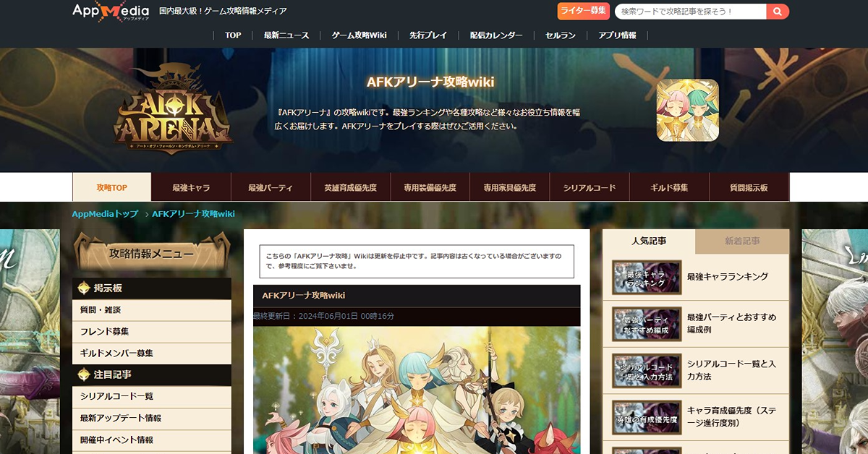Open アプリ情報 in the navigation
The width and height of the screenshot is (868, 454).
[x=617, y=35]
